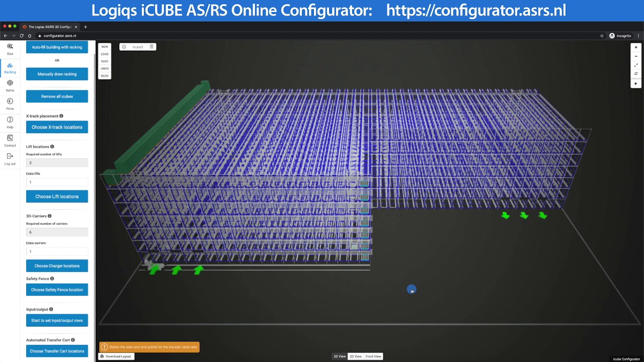Open the Items sidebar section

[x=10, y=86]
